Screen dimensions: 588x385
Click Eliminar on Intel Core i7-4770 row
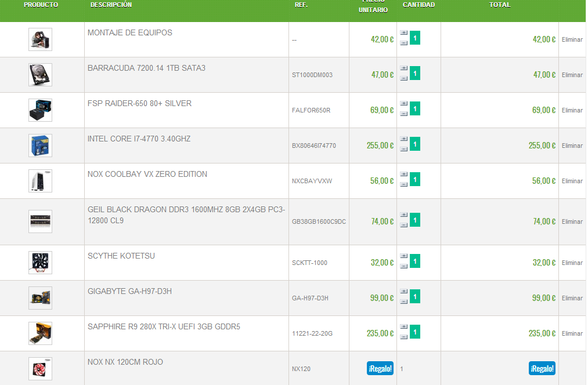[x=572, y=146]
